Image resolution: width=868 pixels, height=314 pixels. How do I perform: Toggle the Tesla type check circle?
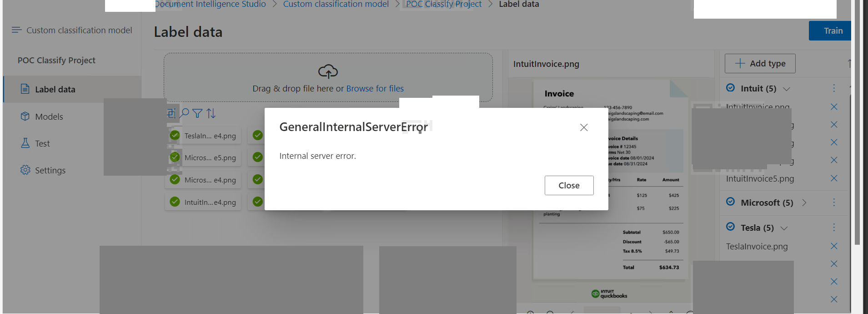click(x=730, y=227)
